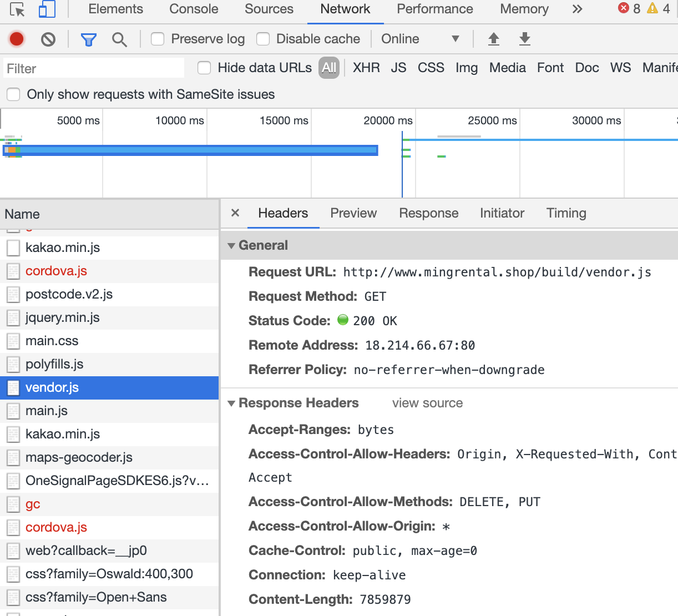Select the postcode.v2.js request
The height and width of the screenshot is (616, 678).
coord(109,294)
